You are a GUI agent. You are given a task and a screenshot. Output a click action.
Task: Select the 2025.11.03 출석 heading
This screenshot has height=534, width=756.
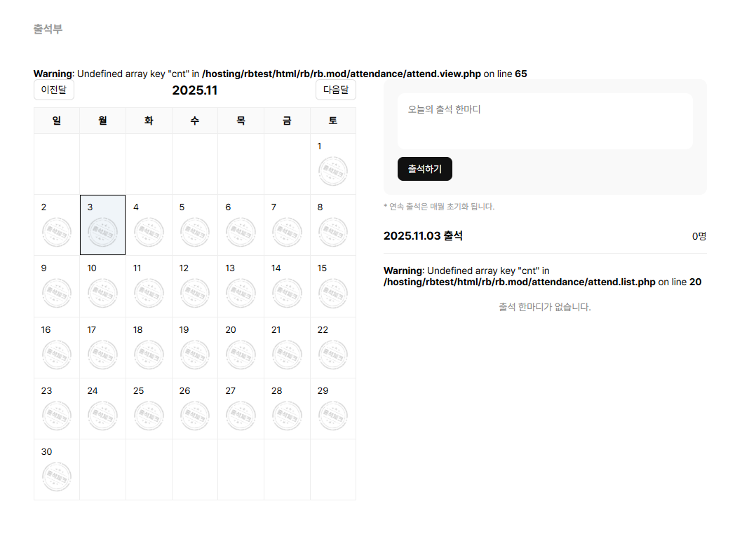423,235
